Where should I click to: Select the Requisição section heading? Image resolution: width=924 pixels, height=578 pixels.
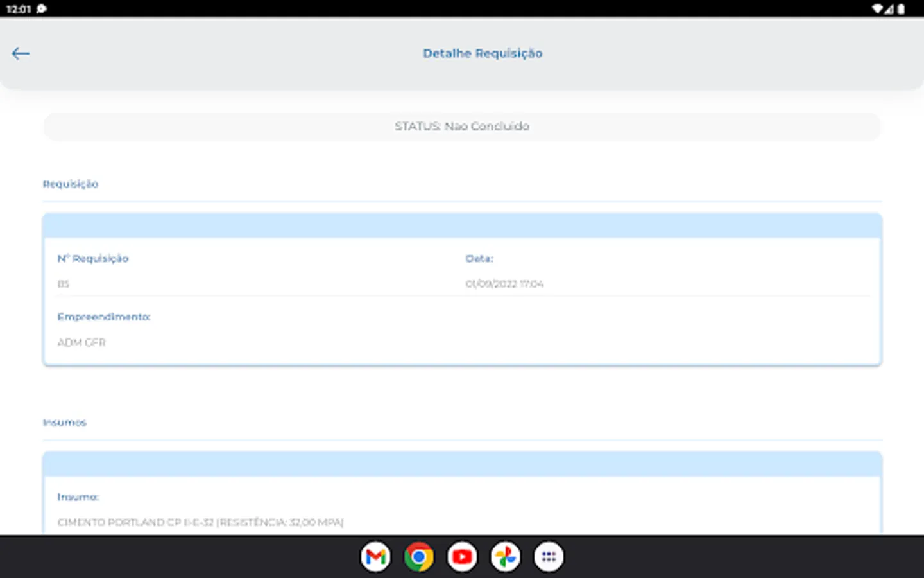coord(71,184)
